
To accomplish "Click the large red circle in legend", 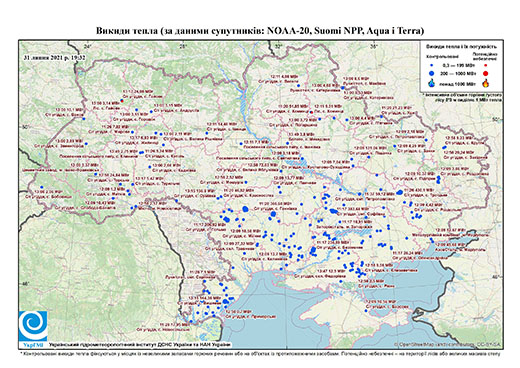I will point(485,73).
